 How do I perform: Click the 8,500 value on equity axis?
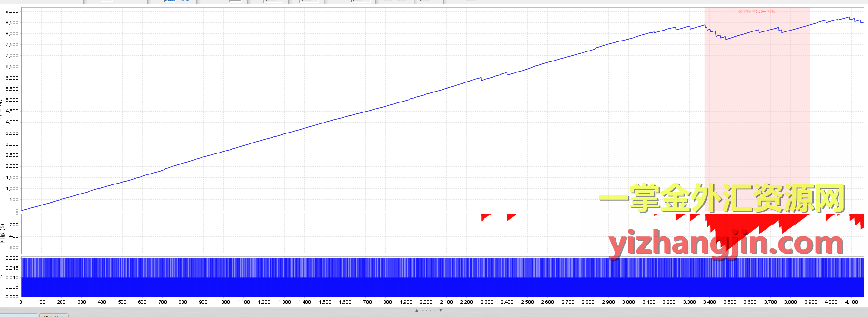click(x=12, y=22)
